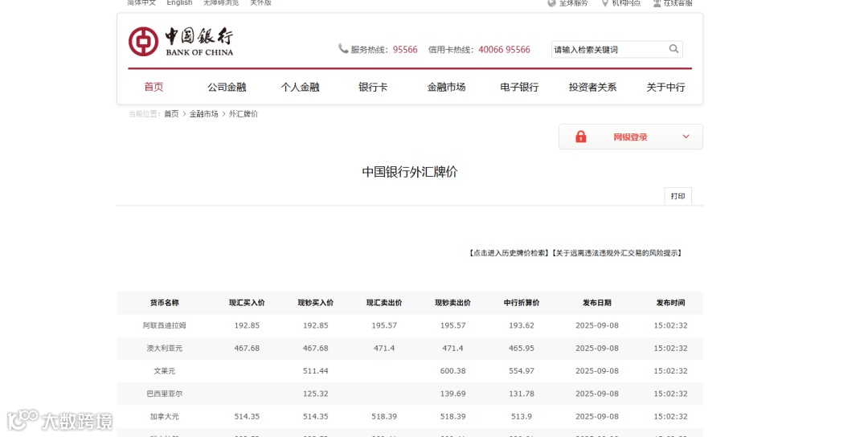Click the 40066 95566 credit card hotline
This screenshot has width=868, height=437.
click(504, 49)
